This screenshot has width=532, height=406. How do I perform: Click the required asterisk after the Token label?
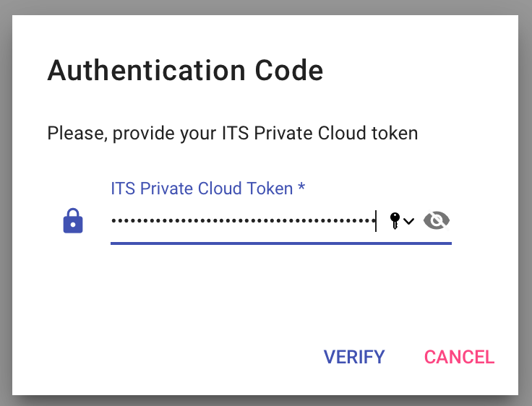(301, 186)
